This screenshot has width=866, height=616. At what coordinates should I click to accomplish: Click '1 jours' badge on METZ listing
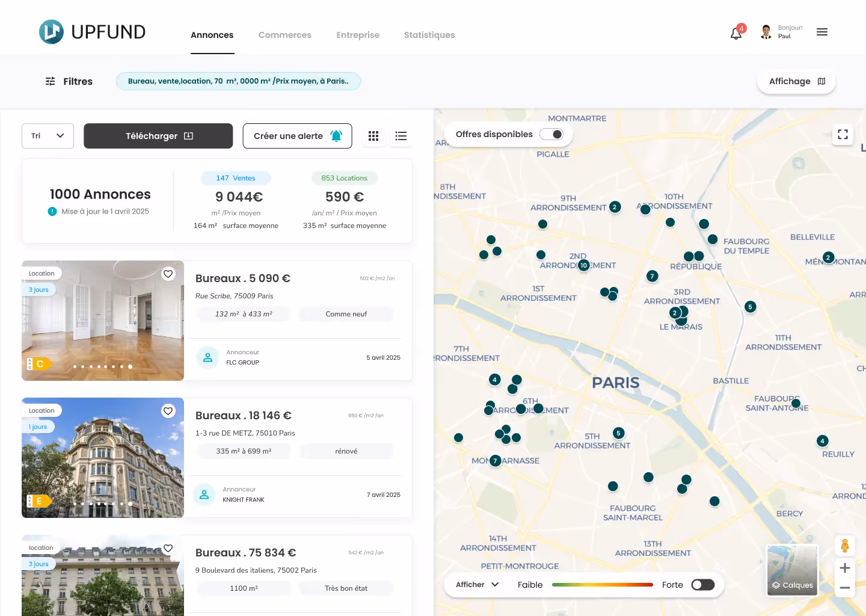[38, 427]
